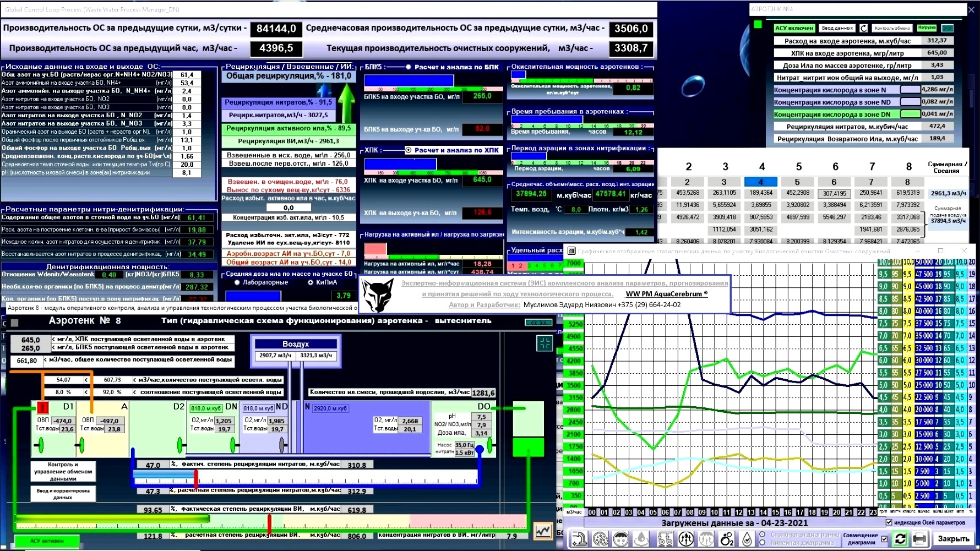Choose the КиПиА radio option
The height and width of the screenshot is (551, 980).
pos(311,282)
